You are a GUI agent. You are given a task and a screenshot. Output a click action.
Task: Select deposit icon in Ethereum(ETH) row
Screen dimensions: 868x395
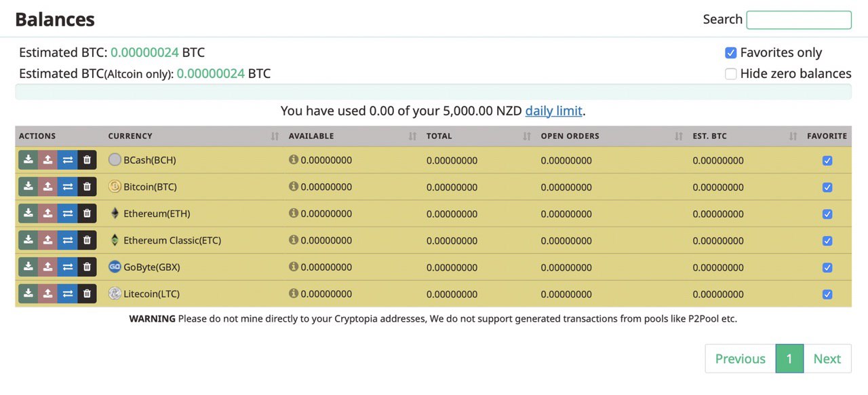pyautogui.click(x=28, y=214)
